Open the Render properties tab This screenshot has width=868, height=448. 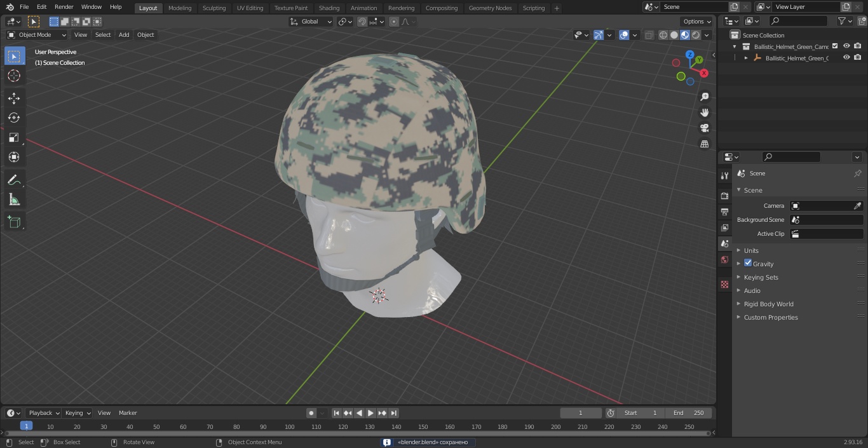[724, 196]
